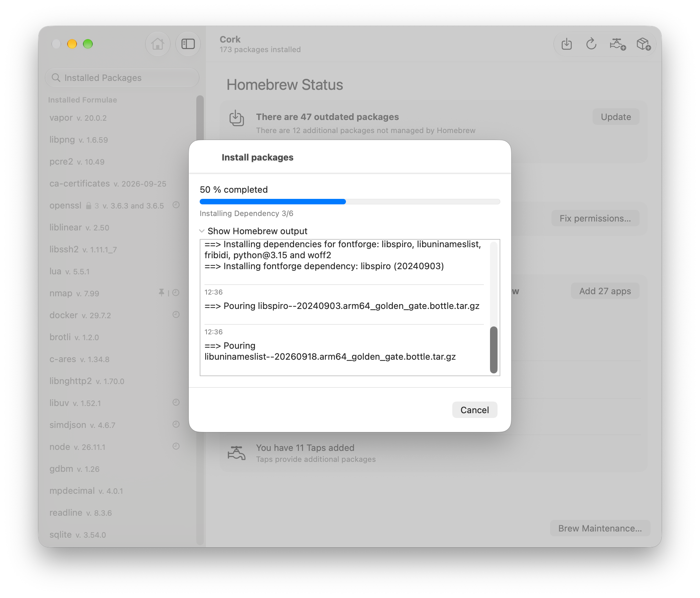Image resolution: width=700 pixels, height=598 pixels.
Task: Click the Homebrew output scrollbar thumb
Action: [493, 350]
